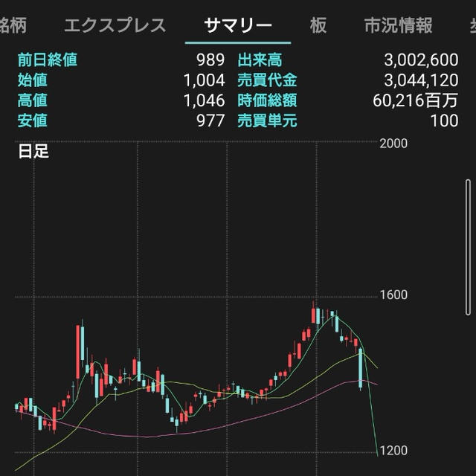Click the 2000 price axis label
The height and width of the screenshot is (476, 476).
[393, 144]
